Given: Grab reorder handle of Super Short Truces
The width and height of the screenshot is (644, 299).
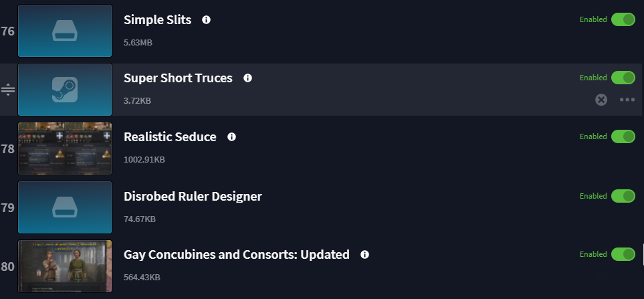Looking at the screenshot, I should point(8,90).
